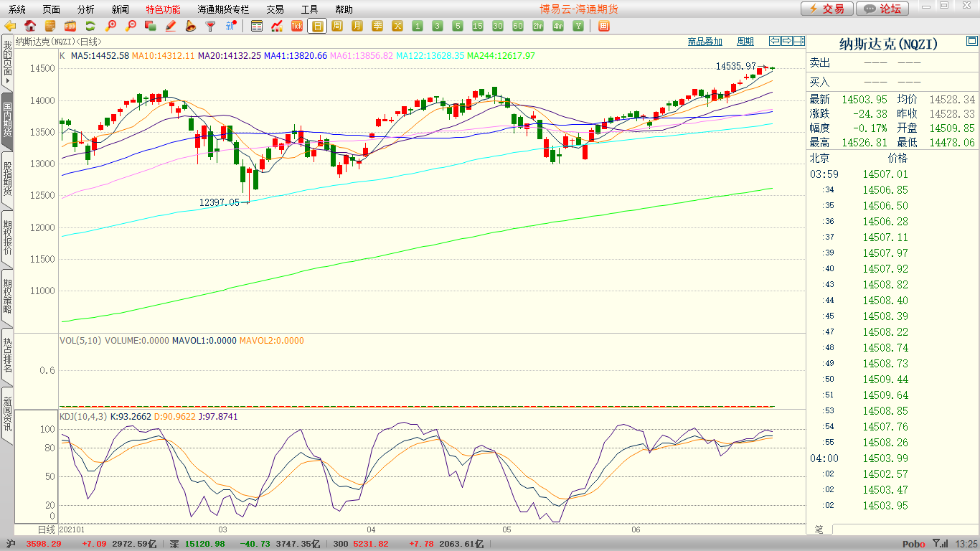980x551 pixels.
Task: Click the previous contract left arrow
Action: [775, 41]
